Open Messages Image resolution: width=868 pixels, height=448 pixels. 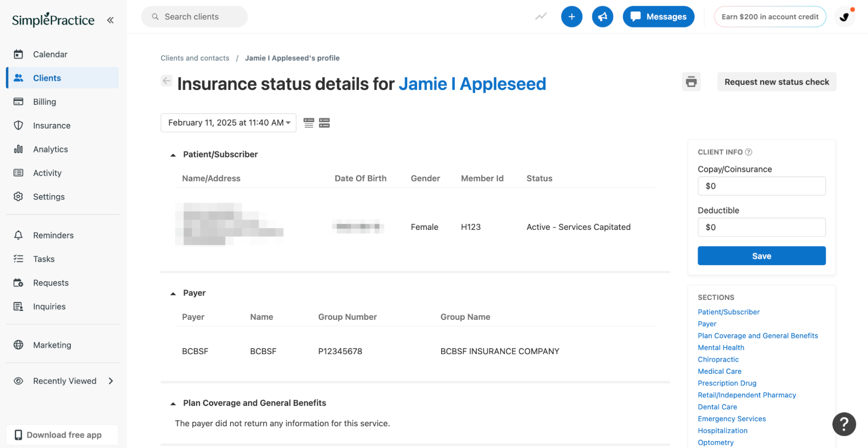(658, 17)
